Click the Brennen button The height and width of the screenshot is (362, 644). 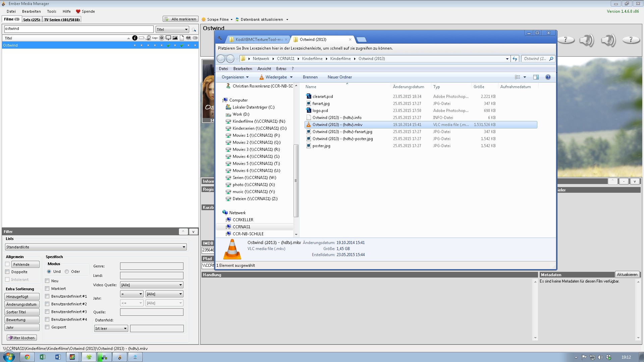tap(310, 77)
